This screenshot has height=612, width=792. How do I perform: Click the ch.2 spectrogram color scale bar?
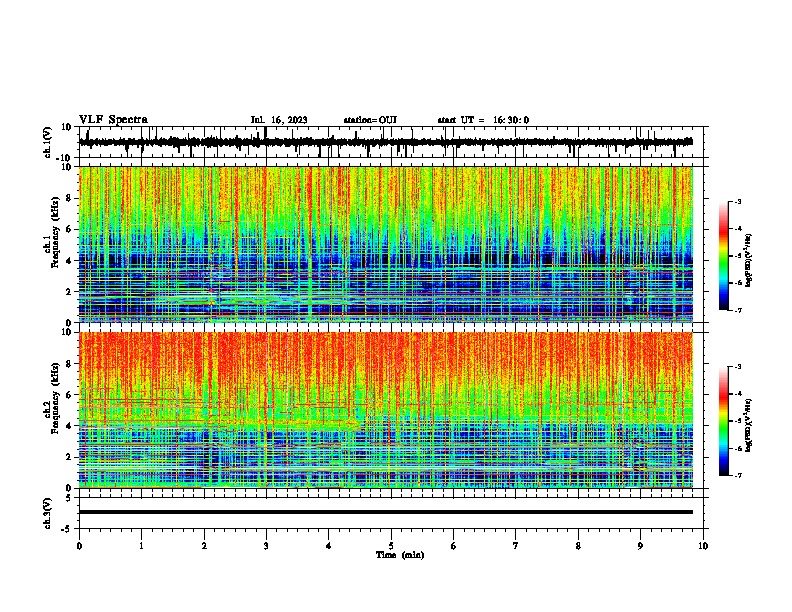(x=723, y=421)
